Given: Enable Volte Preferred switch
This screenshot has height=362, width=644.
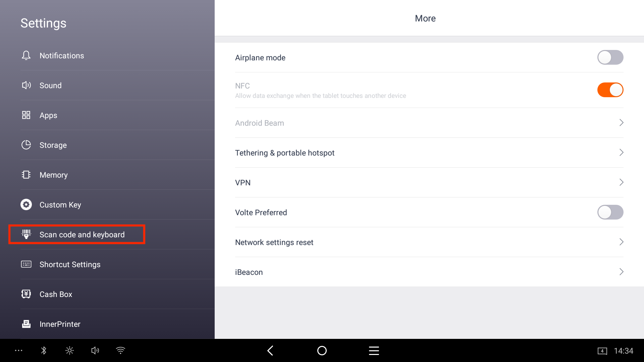Looking at the screenshot, I should point(610,212).
